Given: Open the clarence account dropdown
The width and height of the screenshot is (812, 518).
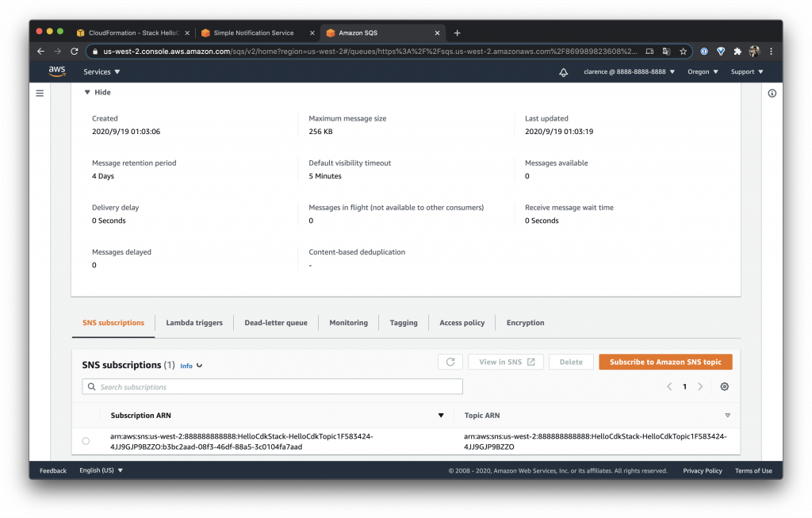Looking at the screenshot, I should click(x=629, y=72).
